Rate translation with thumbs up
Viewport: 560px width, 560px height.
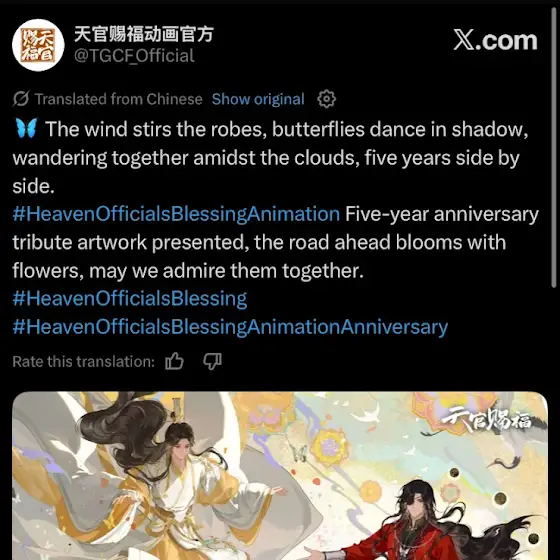tap(174, 361)
